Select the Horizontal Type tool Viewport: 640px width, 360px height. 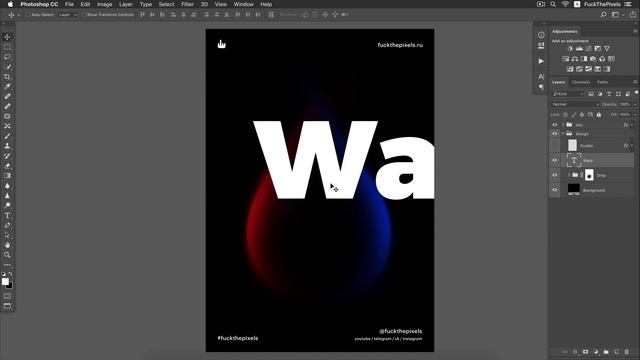click(x=7, y=216)
